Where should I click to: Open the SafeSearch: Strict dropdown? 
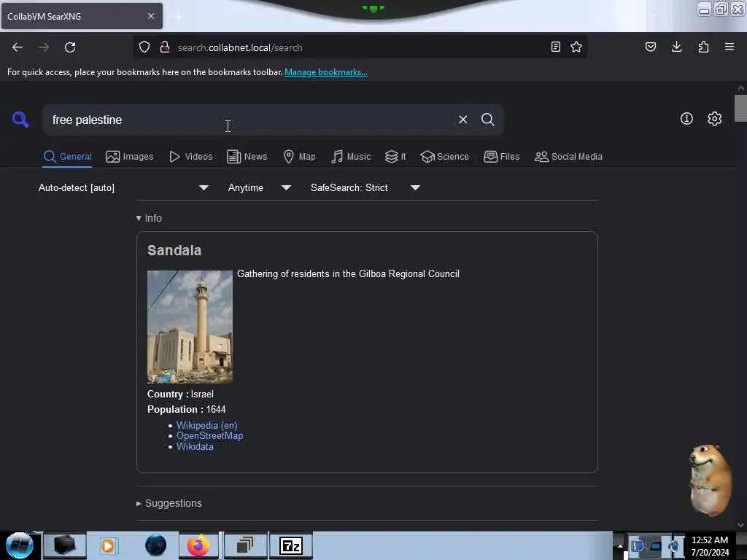[x=365, y=187]
